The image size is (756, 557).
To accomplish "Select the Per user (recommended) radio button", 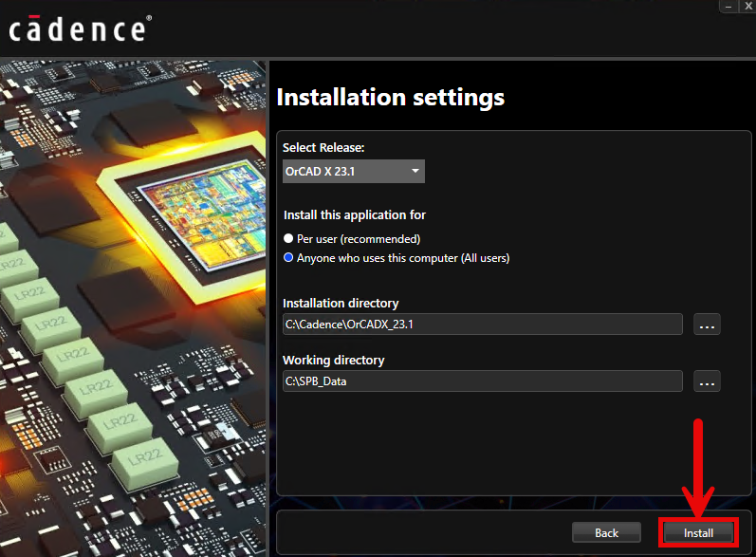I will pos(289,239).
